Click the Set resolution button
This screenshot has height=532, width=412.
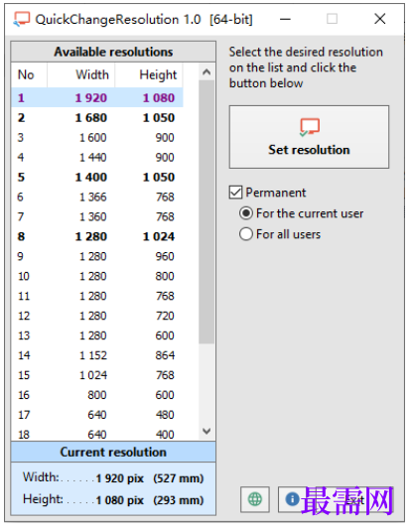(x=309, y=137)
